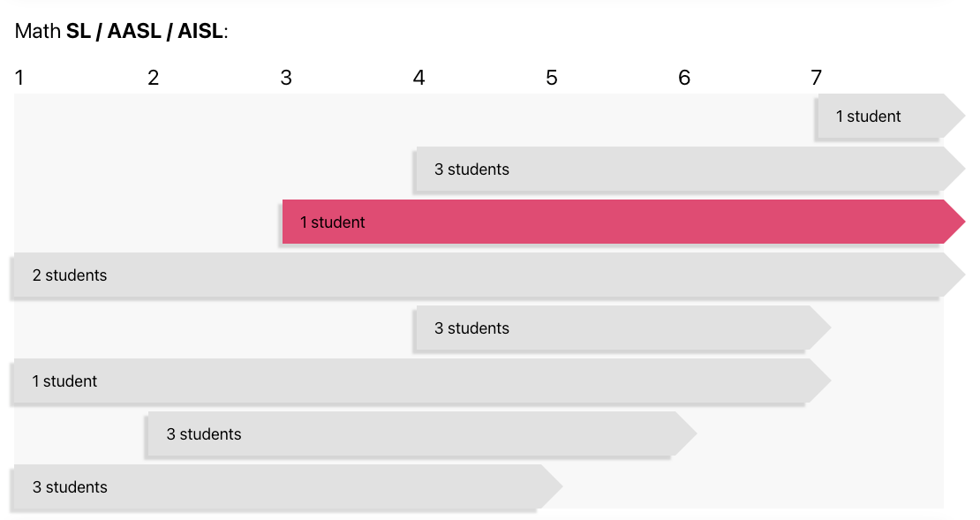Select the 2 students bar
This screenshot has height=520, width=980.
pyautogui.click(x=490, y=275)
